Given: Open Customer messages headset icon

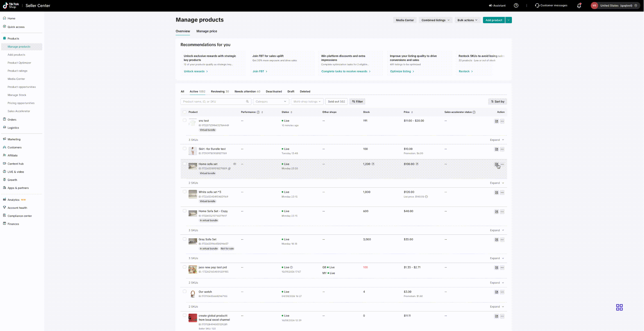Looking at the screenshot, I should 537,5.
